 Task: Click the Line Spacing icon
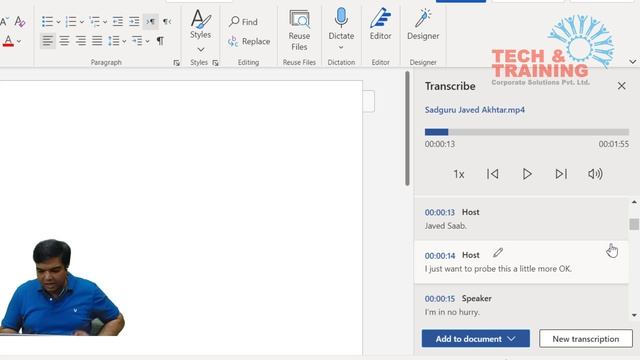(113, 41)
